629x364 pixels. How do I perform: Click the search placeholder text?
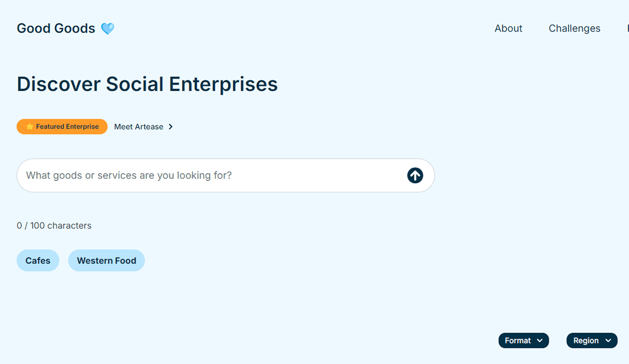point(129,175)
